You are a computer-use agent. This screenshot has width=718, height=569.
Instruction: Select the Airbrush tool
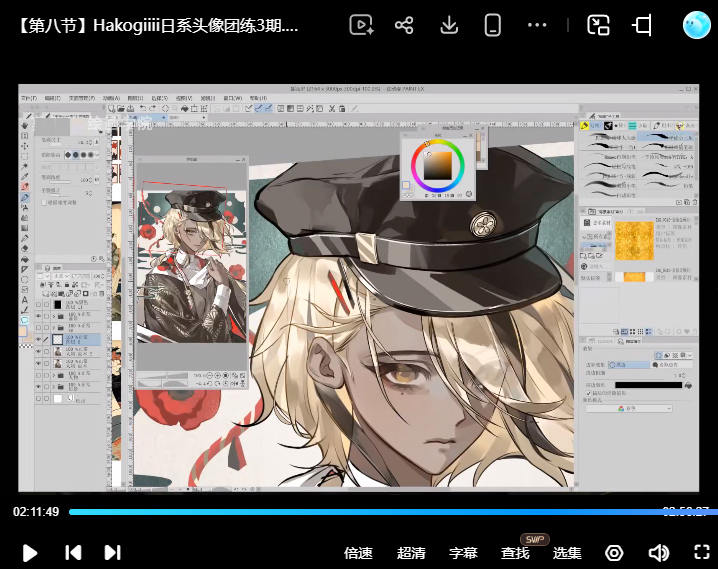(x=25, y=207)
